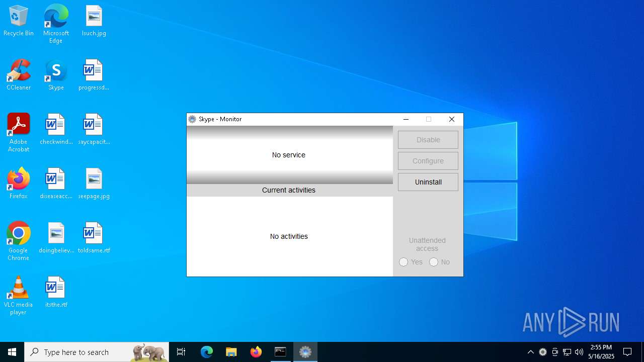
Task: Select the progressd... Word document
Action: click(x=94, y=75)
